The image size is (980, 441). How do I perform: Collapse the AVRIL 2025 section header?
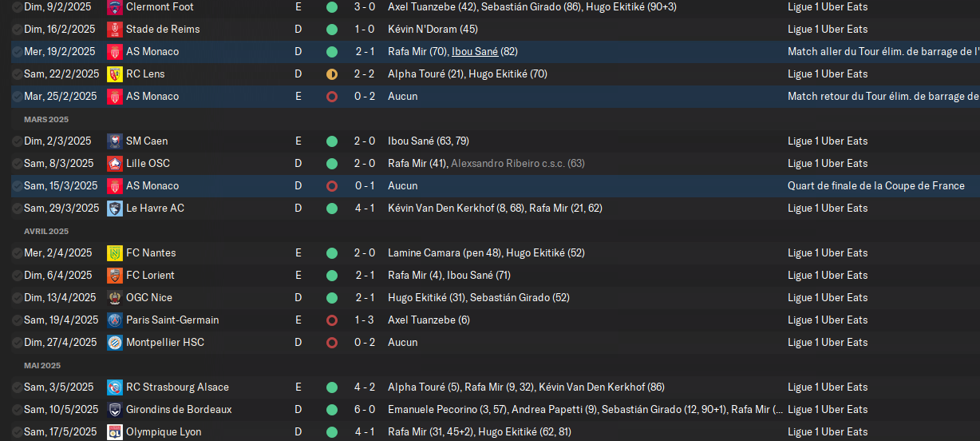[46, 231]
